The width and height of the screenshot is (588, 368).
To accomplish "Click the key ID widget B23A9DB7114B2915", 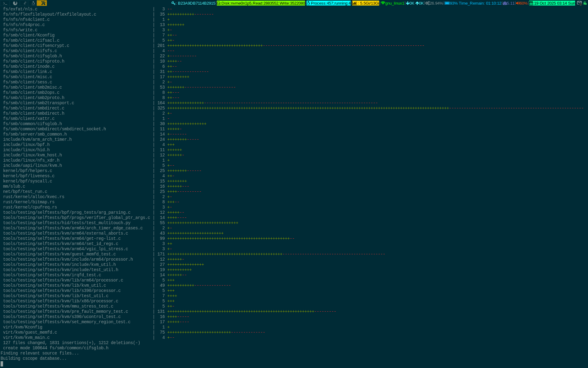I will [194, 3].
